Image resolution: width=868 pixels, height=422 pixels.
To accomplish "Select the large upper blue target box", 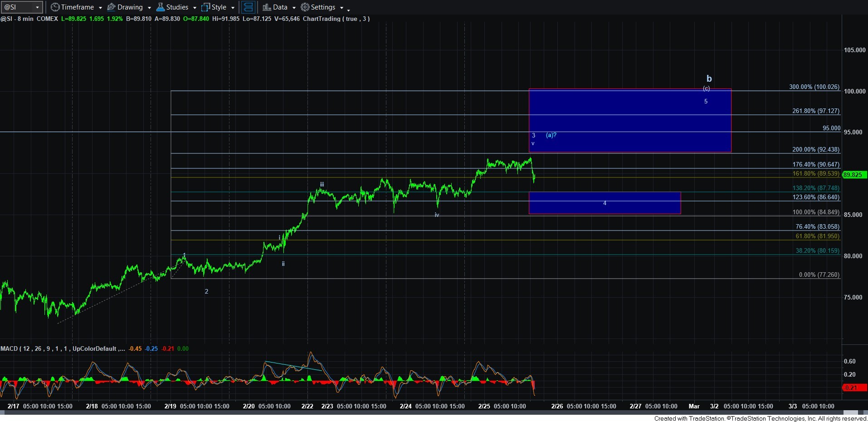I will [x=629, y=120].
